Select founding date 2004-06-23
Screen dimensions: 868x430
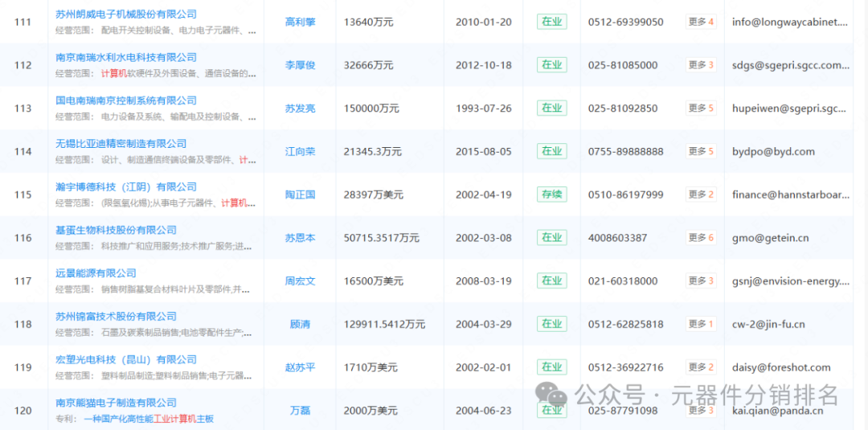point(484,411)
